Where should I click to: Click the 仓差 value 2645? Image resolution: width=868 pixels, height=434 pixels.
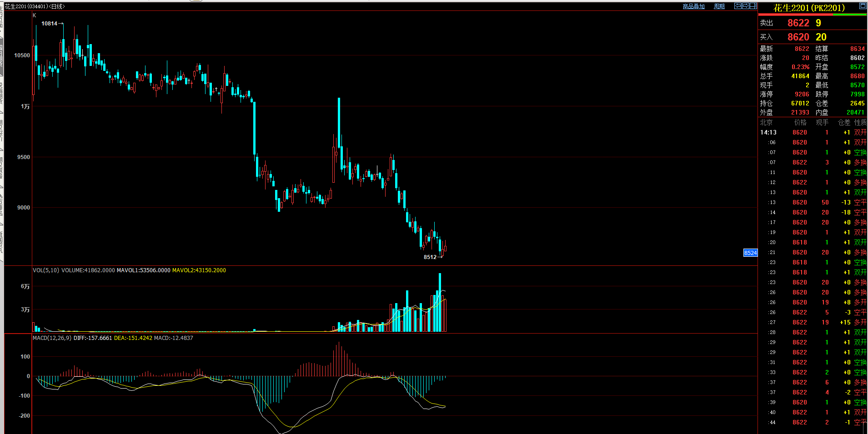pos(858,103)
